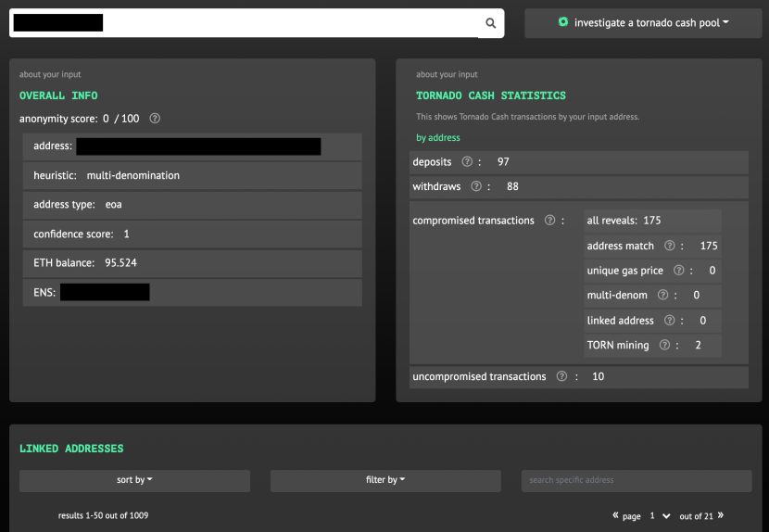Open the page number selector

pos(660,516)
